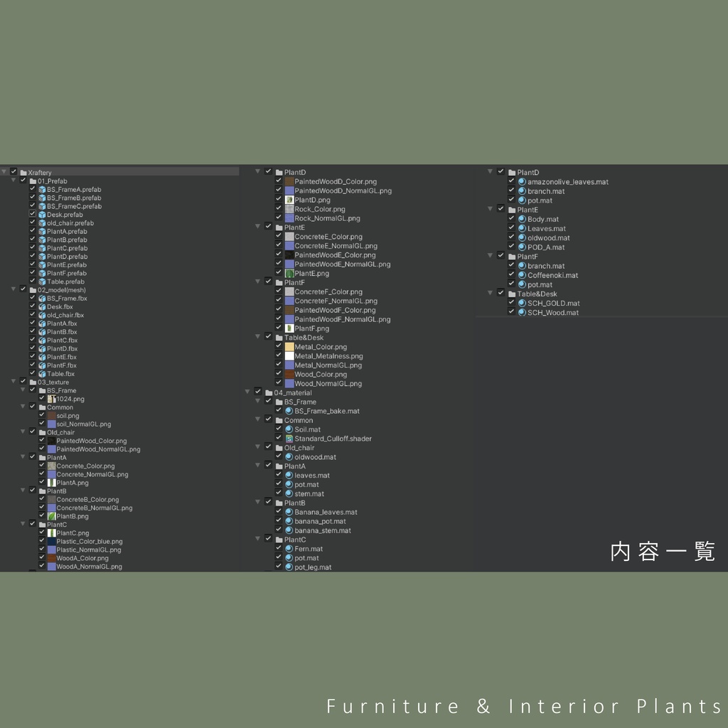The height and width of the screenshot is (728, 728).
Task: Click the Table.fbx model icon
Action: pos(42,374)
